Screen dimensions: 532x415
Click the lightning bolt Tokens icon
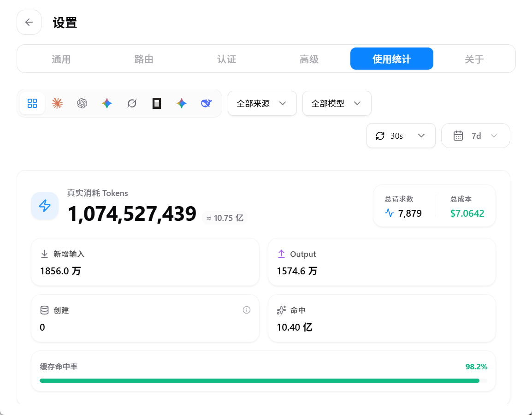click(x=45, y=206)
